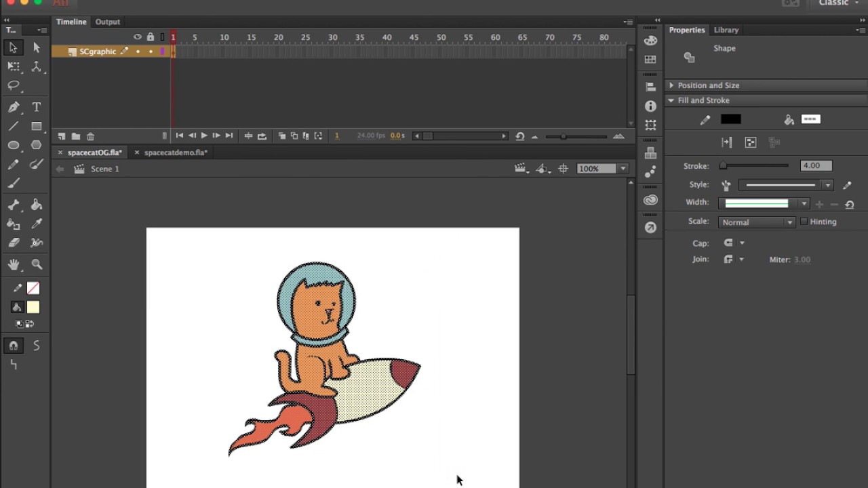Image resolution: width=868 pixels, height=488 pixels.
Task: Select the Pen tool
Action: [13, 107]
